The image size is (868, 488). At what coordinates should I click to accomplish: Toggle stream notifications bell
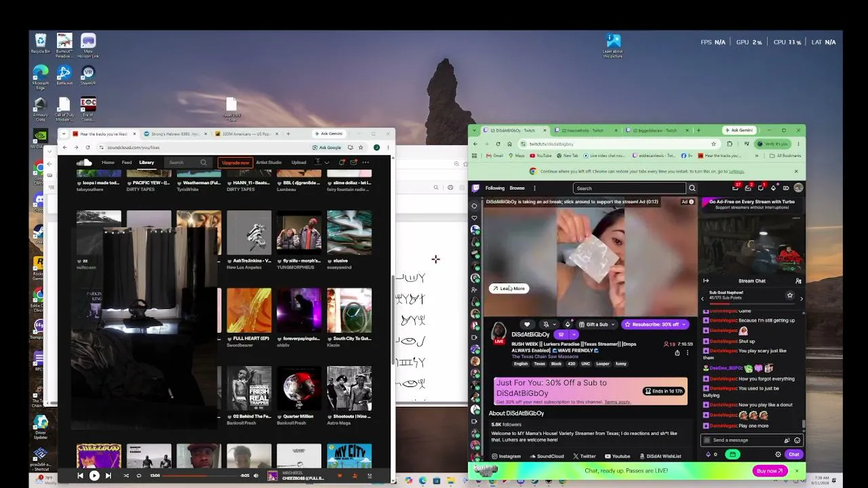click(545, 325)
